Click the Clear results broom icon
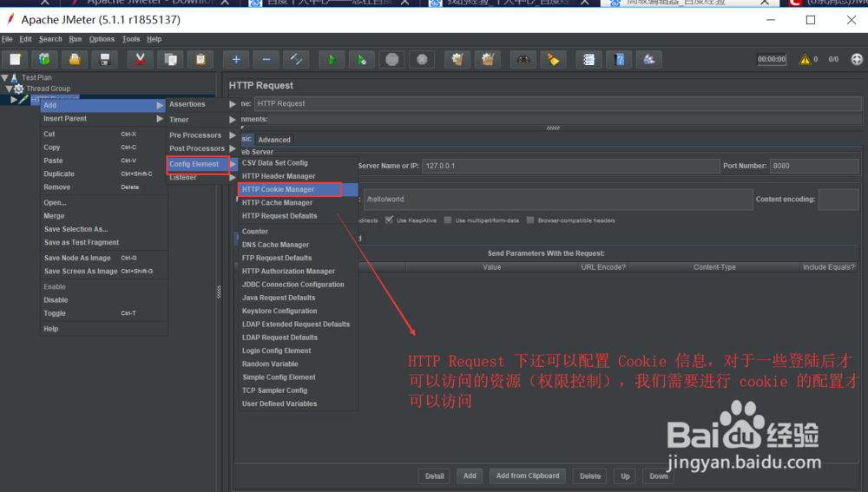This screenshot has width=868, height=492. coord(457,59)
